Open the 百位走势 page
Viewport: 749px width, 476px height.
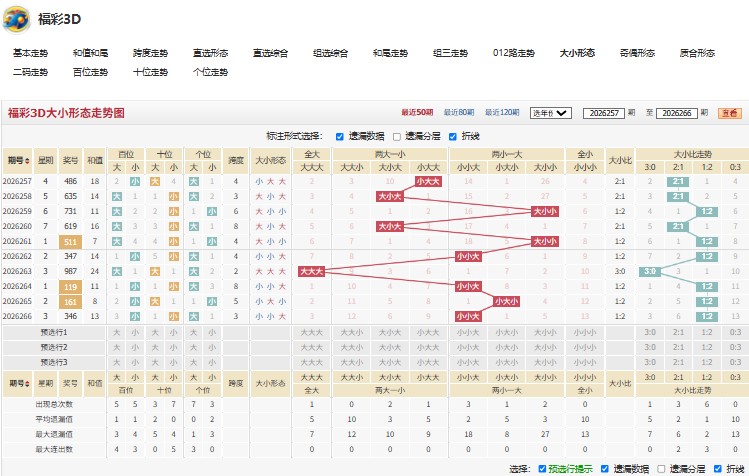(x=90, y=72)
